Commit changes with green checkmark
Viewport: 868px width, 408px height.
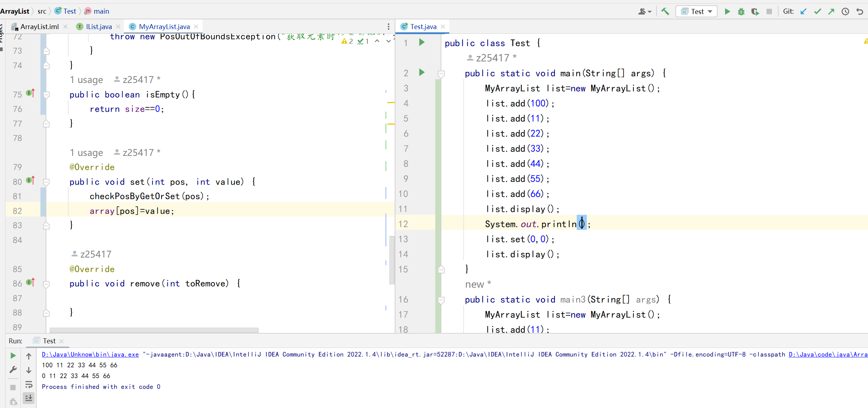point(817,11)
